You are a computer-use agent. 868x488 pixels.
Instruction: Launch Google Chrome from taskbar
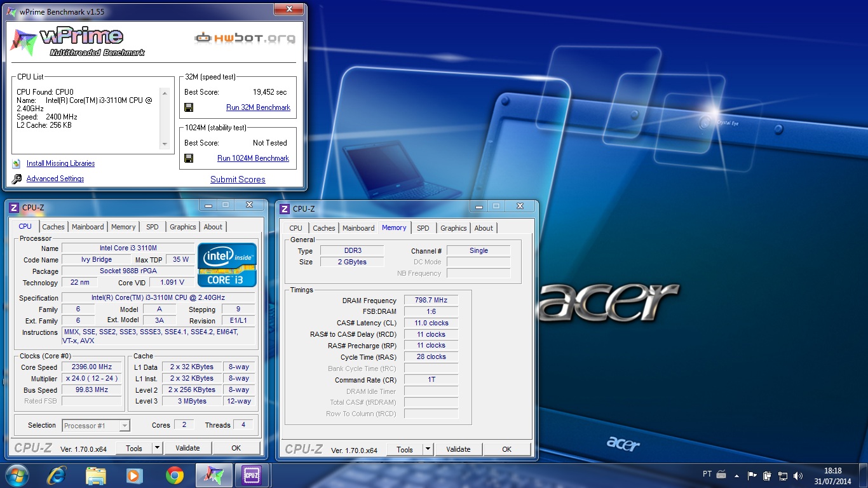(174, 475)
